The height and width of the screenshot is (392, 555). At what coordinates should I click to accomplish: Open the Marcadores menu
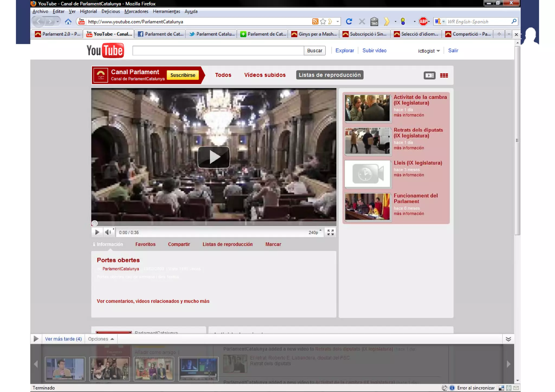(x=136, y=11)
